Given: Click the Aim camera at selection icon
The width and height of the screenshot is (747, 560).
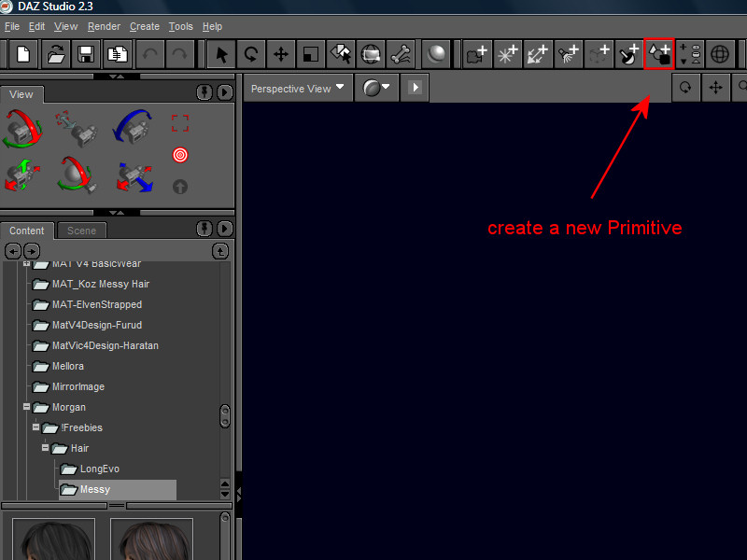Looking at the screenshot, I should pyautogui.click(x=76, y=129).
